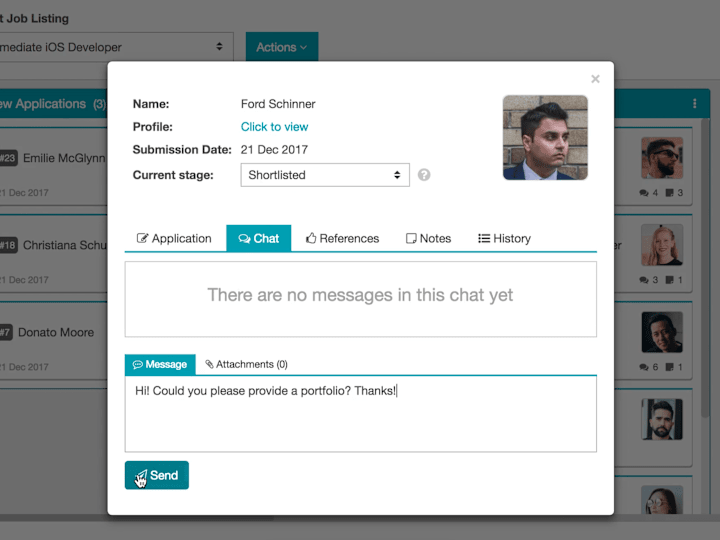Click the blonde woman's avatar thumbnail
720x540 pixels.
click(662, 245)
